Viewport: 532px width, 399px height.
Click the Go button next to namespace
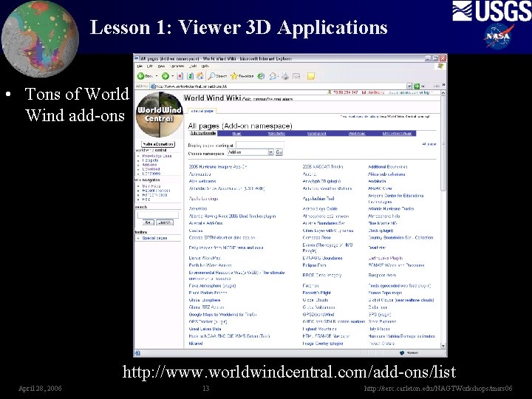[x=279, y=152]
